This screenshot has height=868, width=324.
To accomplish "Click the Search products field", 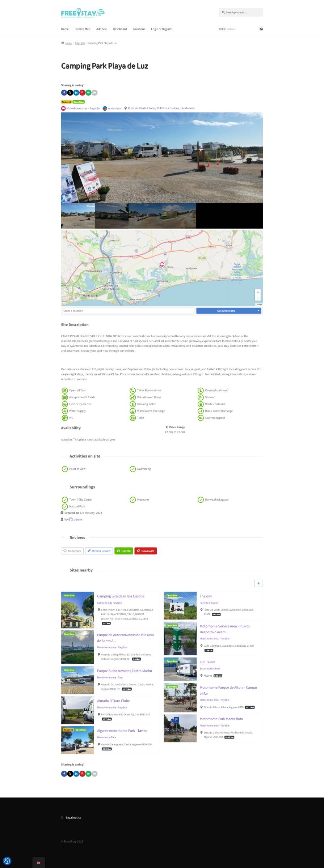I will click(x=241, y=12).
